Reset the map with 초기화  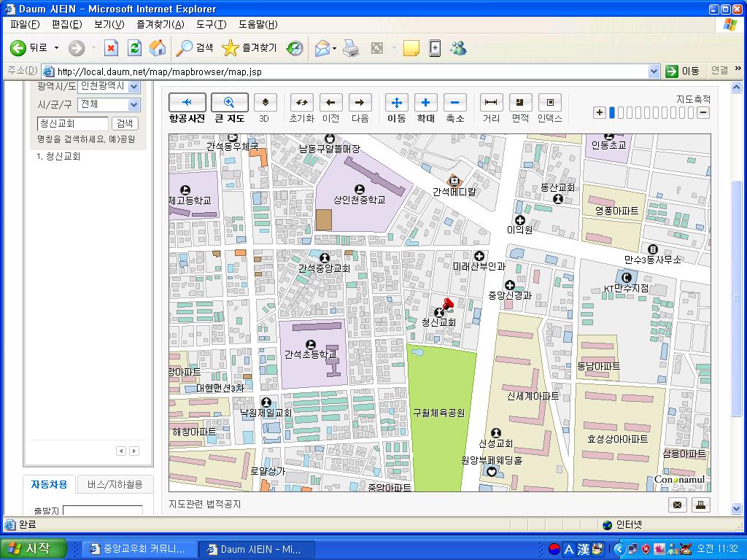pos(301,103)
